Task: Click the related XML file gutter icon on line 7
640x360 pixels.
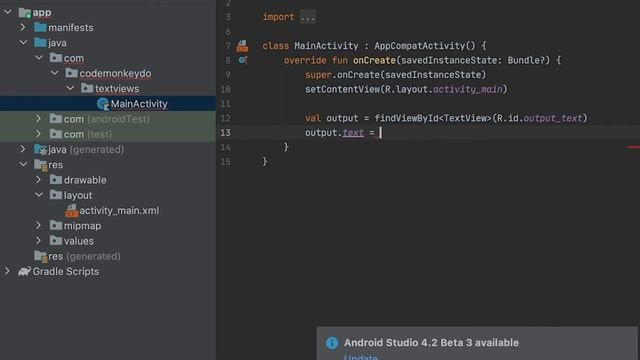Action: click(242, 46)
